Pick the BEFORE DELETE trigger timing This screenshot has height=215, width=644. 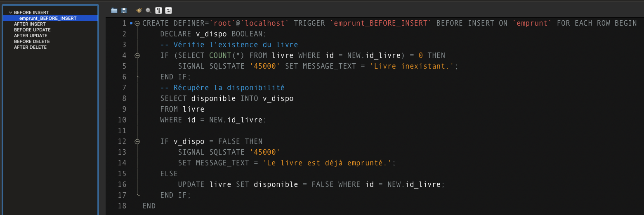pos(32,41)
